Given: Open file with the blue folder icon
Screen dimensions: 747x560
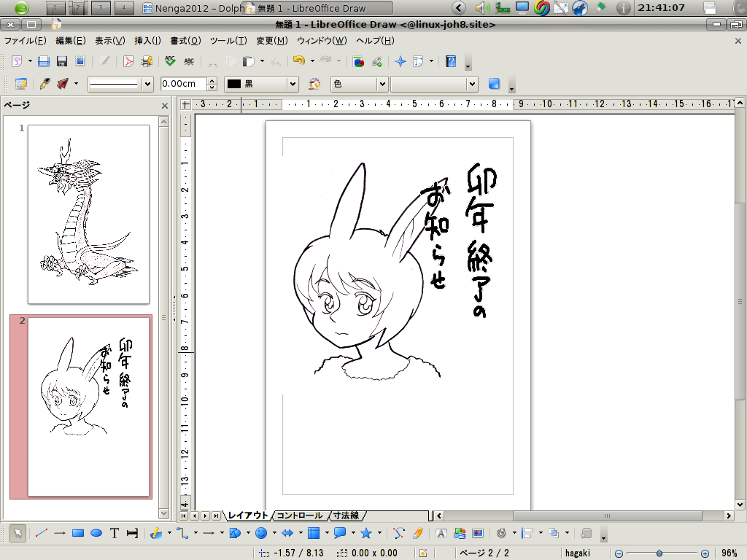Looking at the screenshot, I should tap(43, 61).
